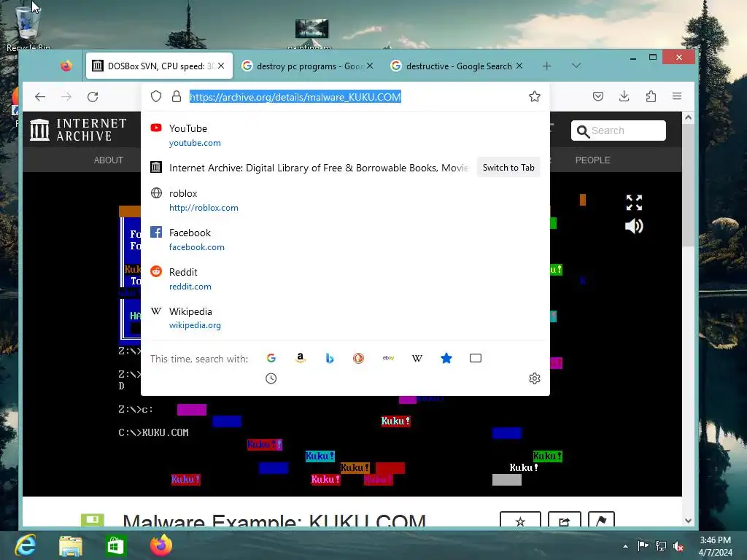Image resolution: width=747 pixels, height=560 pixels.
Task: Show hidden system tray icons arrow
Action: [x=625, y=546]
